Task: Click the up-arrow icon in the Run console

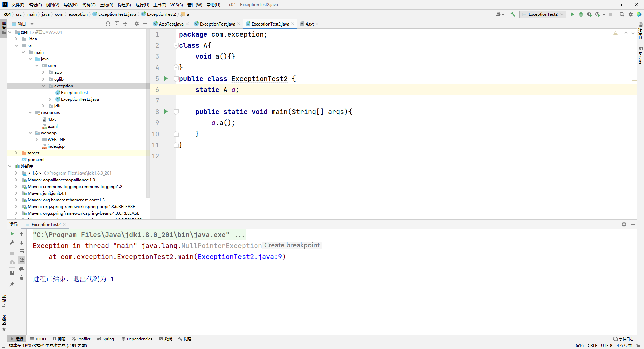Action: point(22,234)
